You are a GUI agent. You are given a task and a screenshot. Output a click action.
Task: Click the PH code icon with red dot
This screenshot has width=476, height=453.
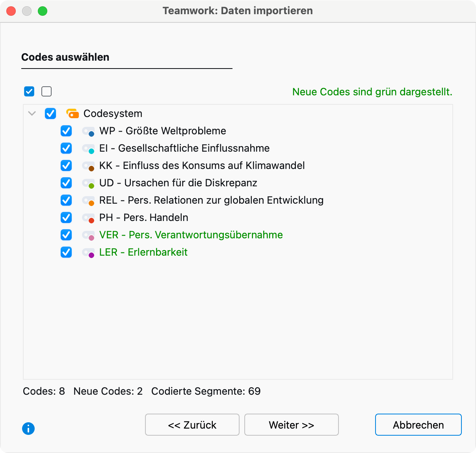coord(88,218)
